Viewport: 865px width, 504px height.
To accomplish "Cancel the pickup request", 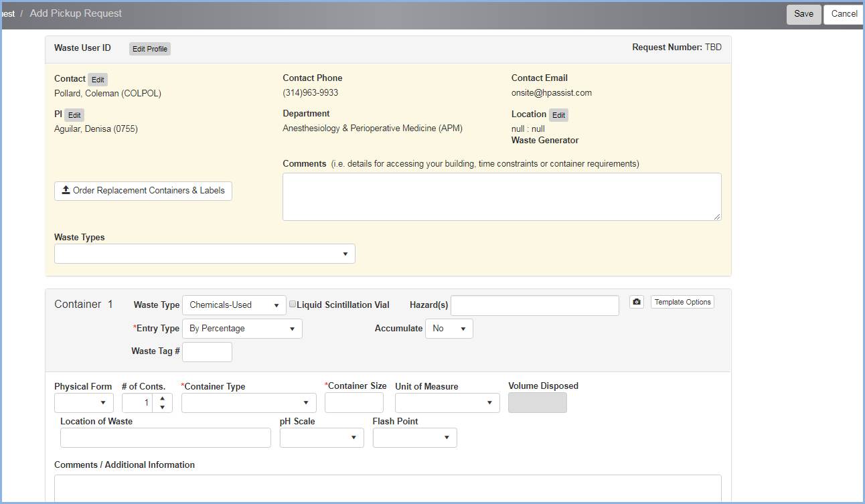I will point(844,14).
